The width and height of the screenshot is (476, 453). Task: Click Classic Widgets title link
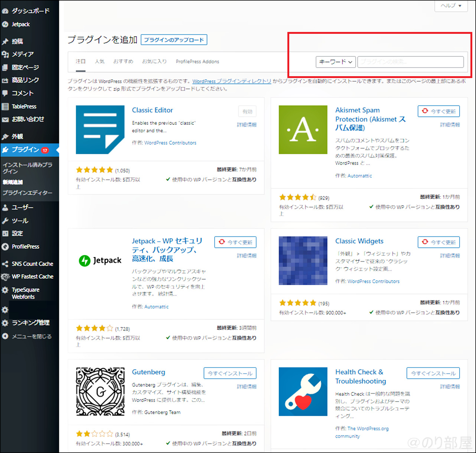coord(359,241)
